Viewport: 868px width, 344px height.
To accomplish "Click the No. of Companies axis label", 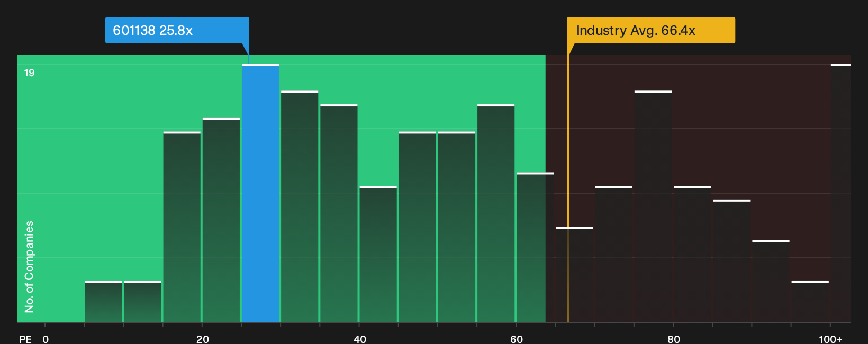I will point(29,267).
